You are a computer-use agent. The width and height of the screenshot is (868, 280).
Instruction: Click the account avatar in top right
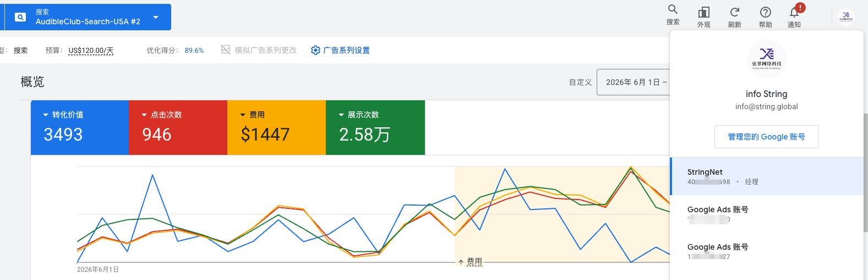coord(846,17)
